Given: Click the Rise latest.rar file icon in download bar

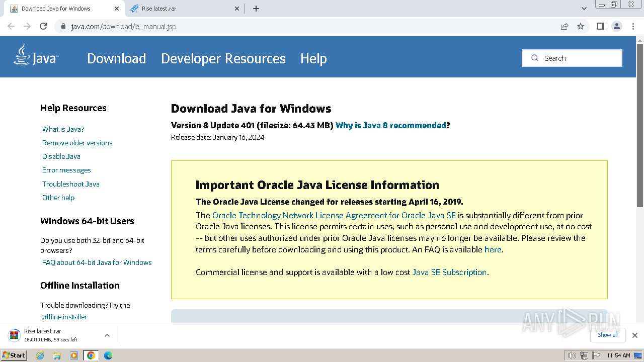Looking at the screenshot, I should 14,335.
